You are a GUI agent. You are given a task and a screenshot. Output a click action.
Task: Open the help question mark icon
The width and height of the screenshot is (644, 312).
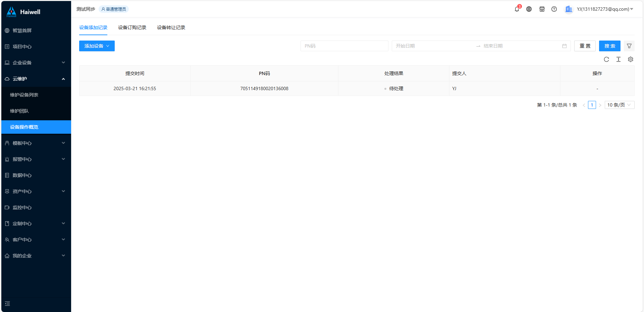[x=554, y=9]
